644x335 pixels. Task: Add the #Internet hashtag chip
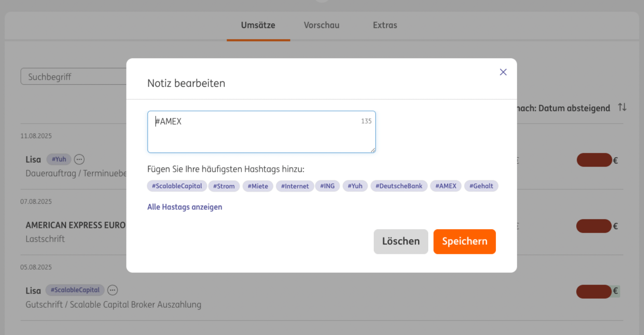pos(295,186)
